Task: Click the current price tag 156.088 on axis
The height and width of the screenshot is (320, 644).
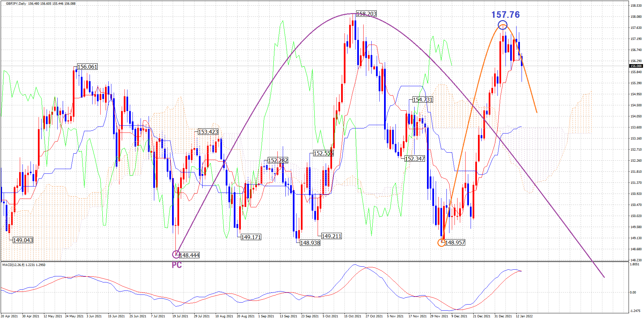Action: 636,66
